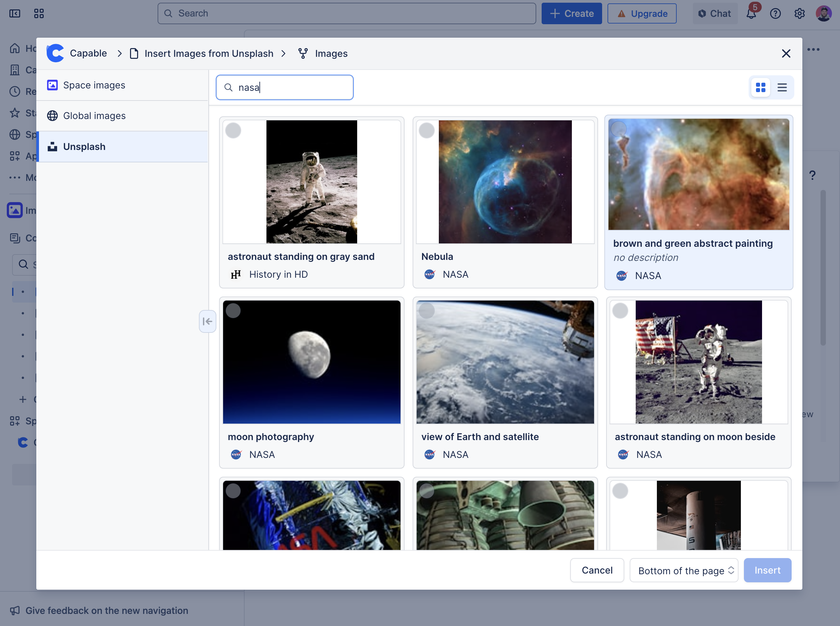Click the Capable logo icon
Image resolution: width=840 pixels, height=626 pixels.
pyautogui.click(x=55, y=53)
